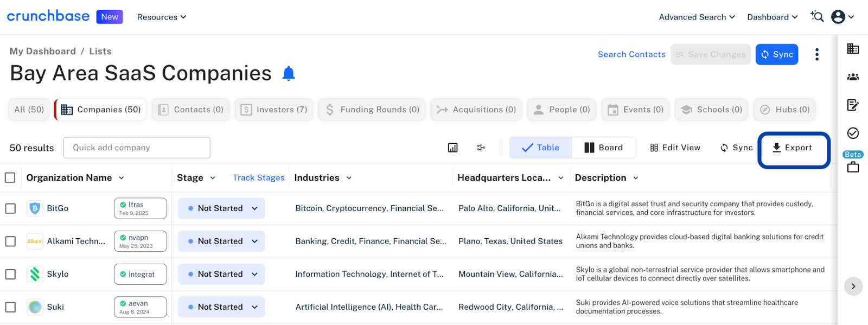Viewport: 868px width, 325px height.
Task: Click the alert bell next to list title
Action: click(289, 73)
